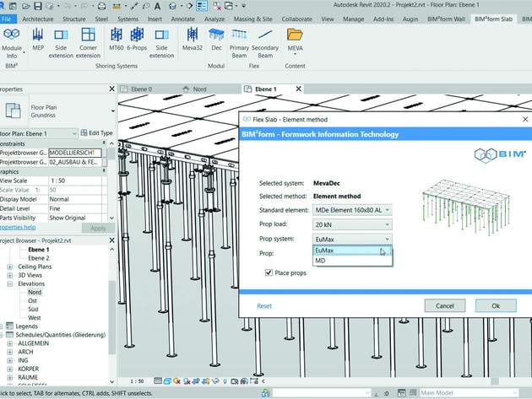Open the MEVA content folder
The width and height of the screenshot is (532, 399).
point(295,41)
